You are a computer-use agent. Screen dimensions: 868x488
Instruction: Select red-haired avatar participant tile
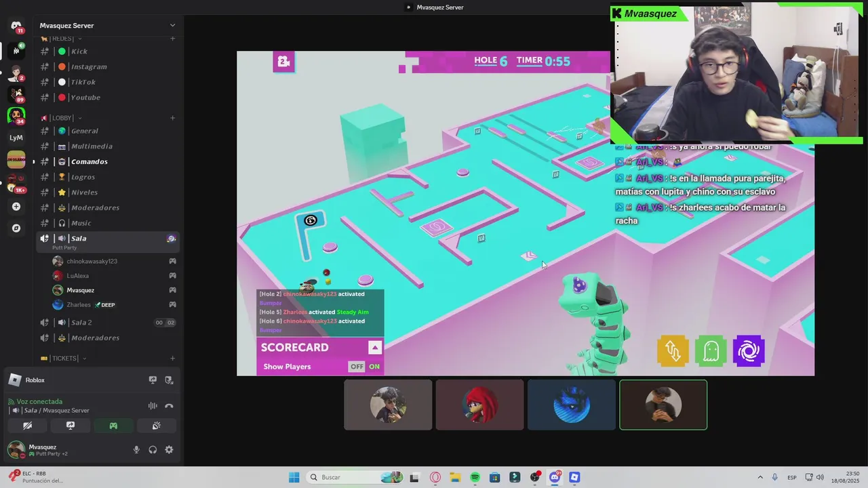coord(480,405)
